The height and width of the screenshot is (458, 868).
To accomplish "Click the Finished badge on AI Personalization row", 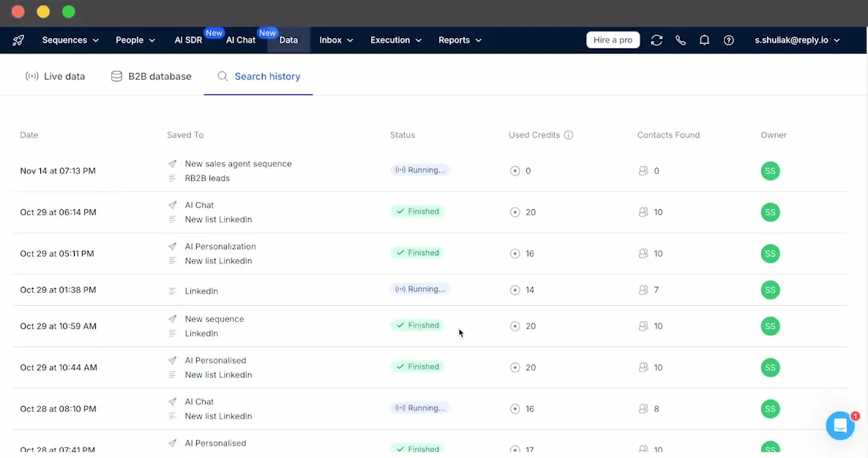I will [416, 252].
